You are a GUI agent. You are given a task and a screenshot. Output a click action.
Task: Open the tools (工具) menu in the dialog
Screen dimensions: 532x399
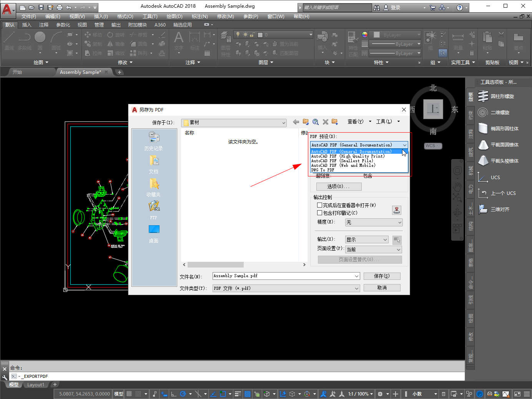point(387,121)
